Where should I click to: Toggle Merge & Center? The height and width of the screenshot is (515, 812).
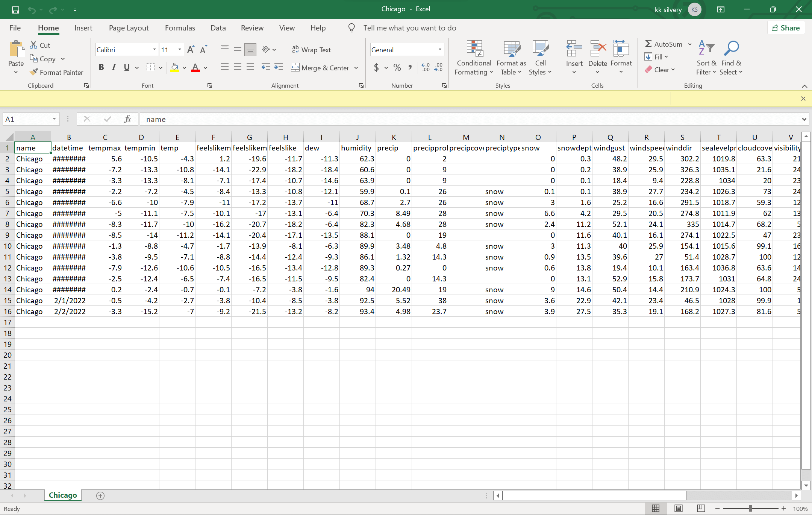[x=320, y=68]
